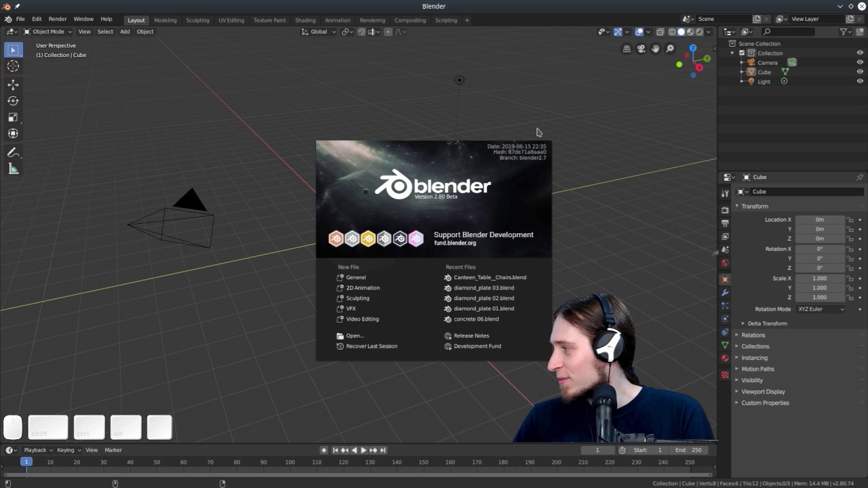This screenshot has height=488, width=868.
Task: Select the Transform tool
Action: coord(13,134)
